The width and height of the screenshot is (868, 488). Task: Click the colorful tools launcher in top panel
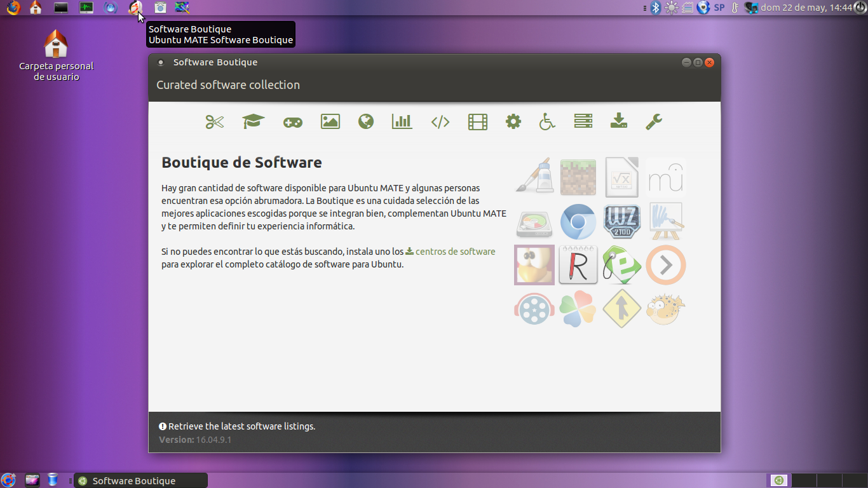tap(182, 8)
